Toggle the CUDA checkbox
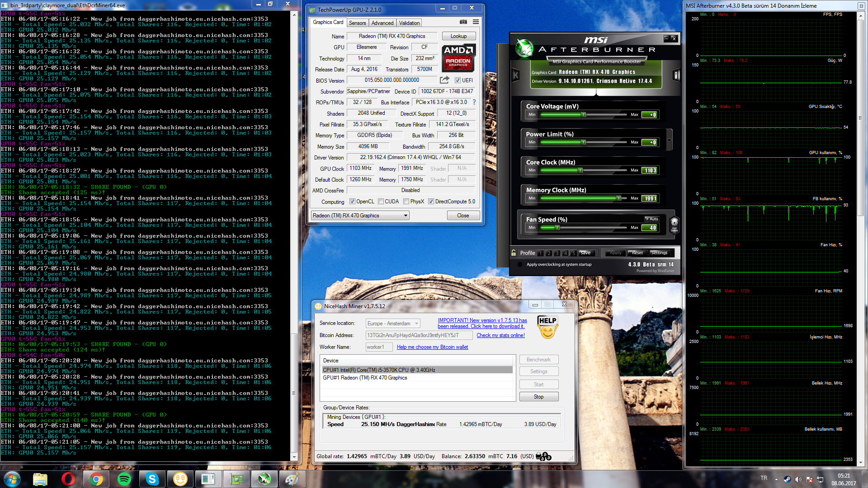Image resolution: width=868 pixels, height=488 pixels. [x=381, y=202]
